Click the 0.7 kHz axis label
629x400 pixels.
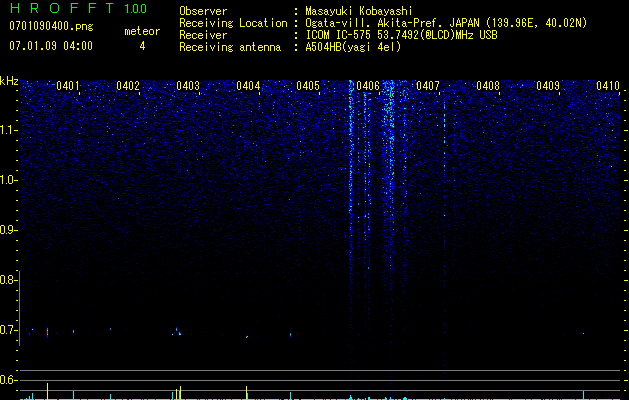click(x=7, y=330)
